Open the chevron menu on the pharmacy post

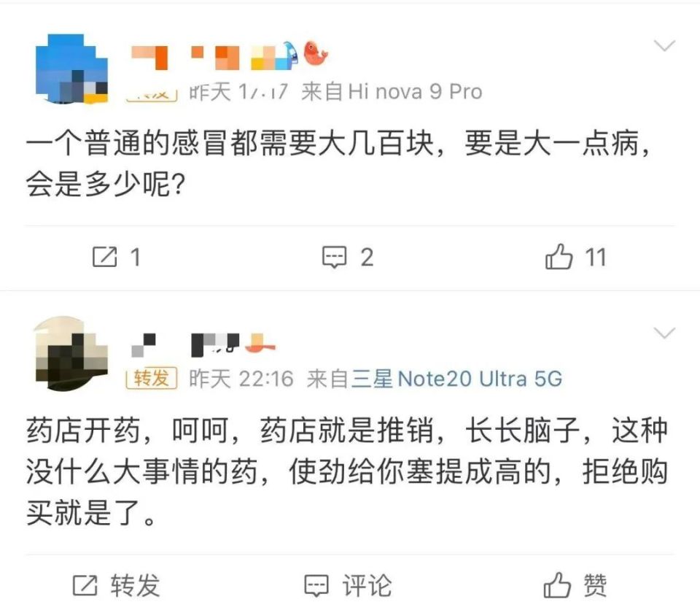tap(664, 334)
